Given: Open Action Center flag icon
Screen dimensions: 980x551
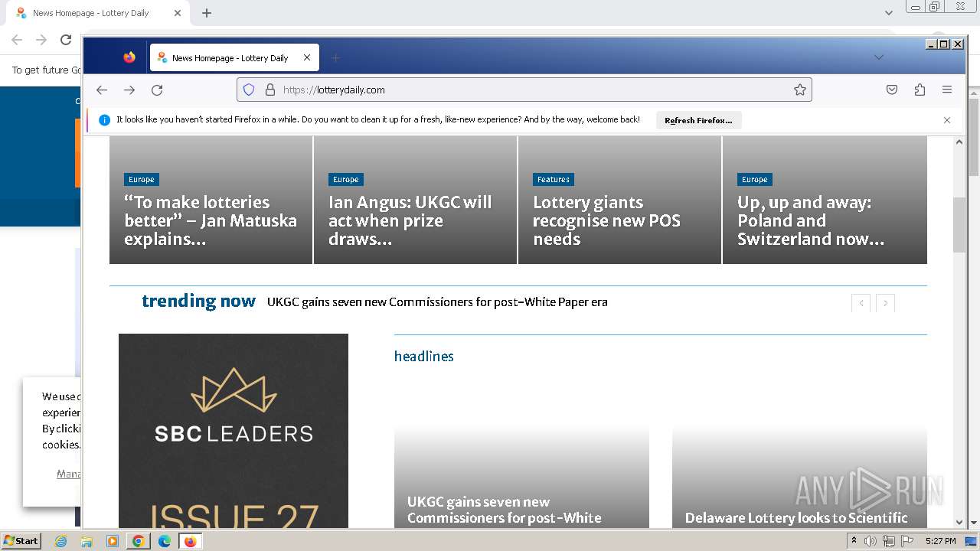Looking at the screenshot, I should (x=907, y=541).
